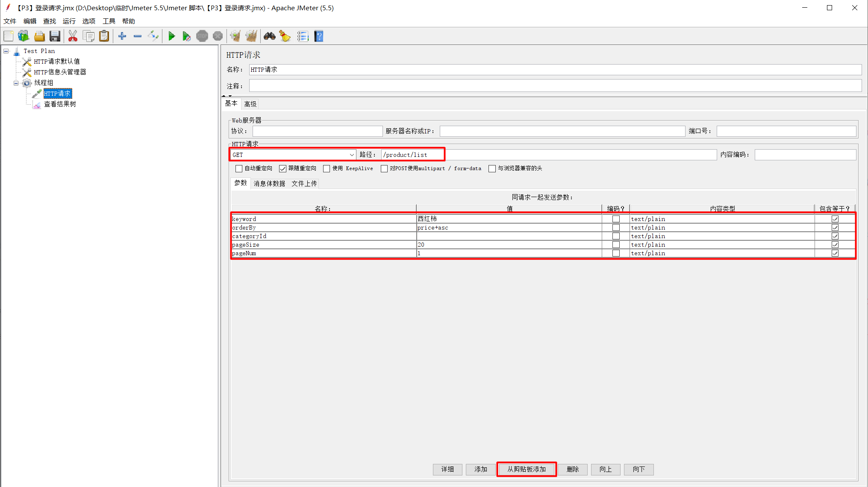The image size is (868, 487).
Task: Click the Copy toolbar icon
Action: pyautogui.click(x=88, y=36)
